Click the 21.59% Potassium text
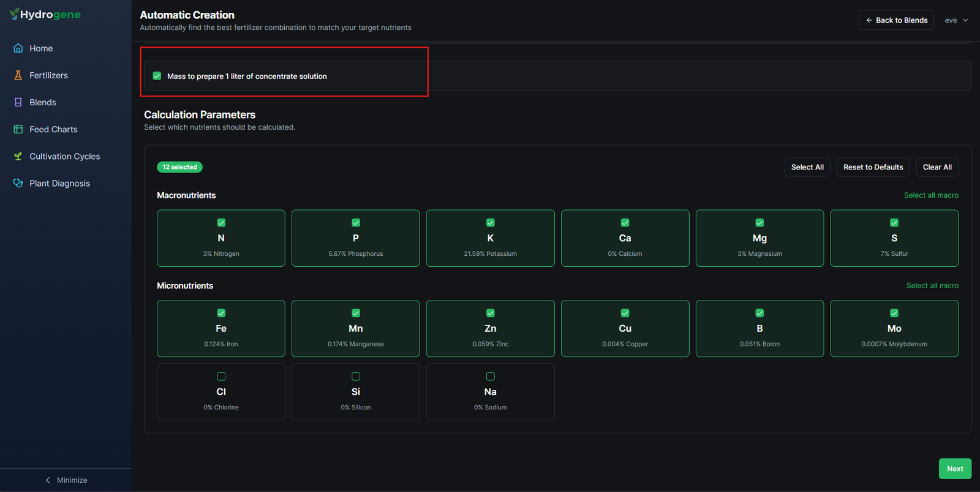 tap(491, 254)
